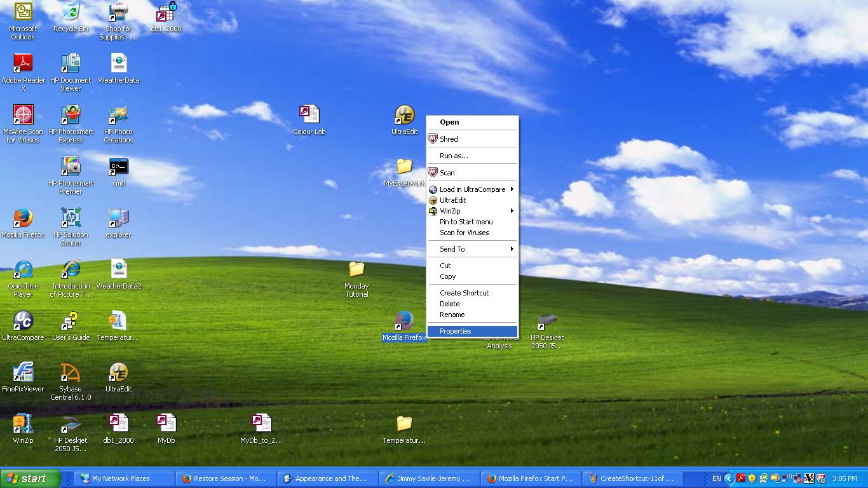Select the Monday Tutorial folder
Image resolution: width=868 pixels, height=488 pixels.
(x=356, y=270)
